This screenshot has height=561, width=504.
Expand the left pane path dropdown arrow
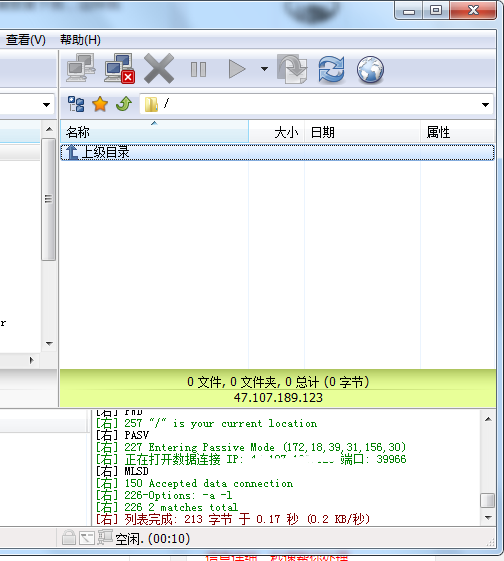pos(47,104)
